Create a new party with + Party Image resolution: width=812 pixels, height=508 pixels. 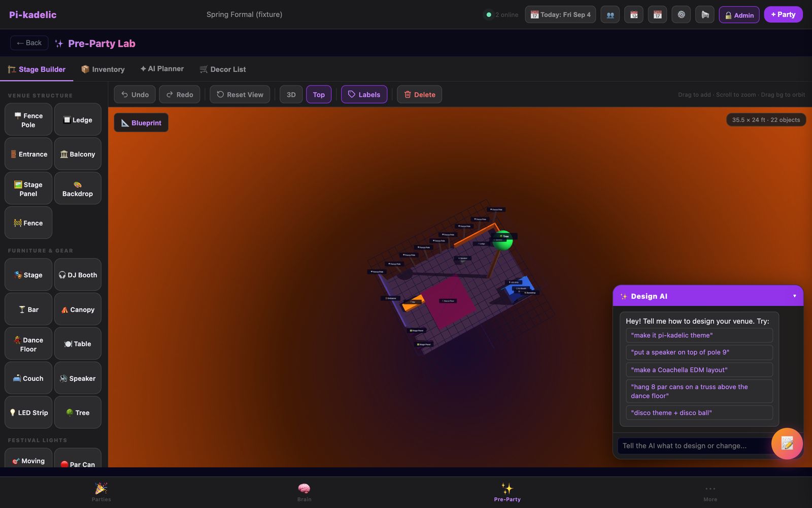pos(783,14)
